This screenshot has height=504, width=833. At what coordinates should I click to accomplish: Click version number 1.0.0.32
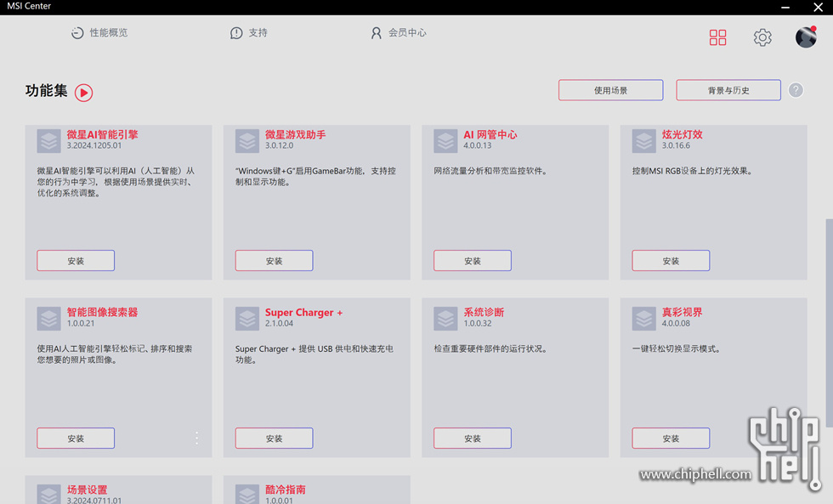tap(477, 324)
